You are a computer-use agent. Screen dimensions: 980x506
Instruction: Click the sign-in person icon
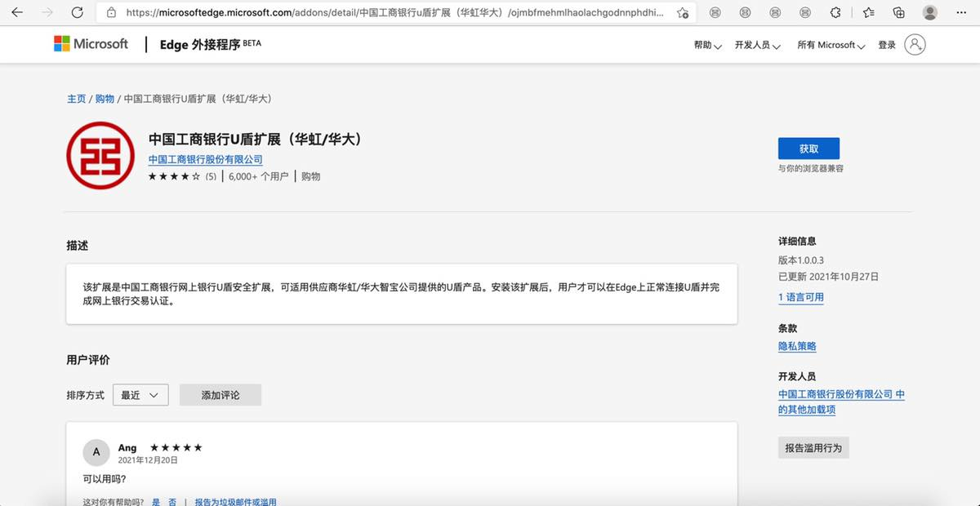click(x=915, y=45)
